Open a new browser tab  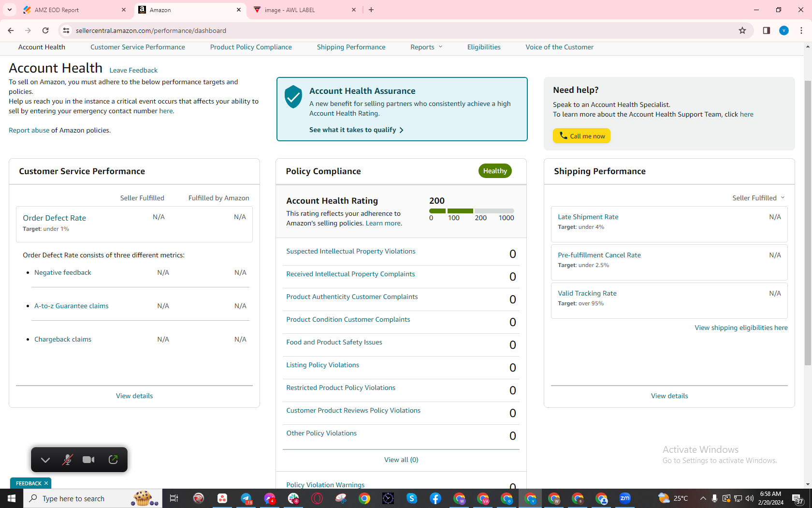[371, 10]
